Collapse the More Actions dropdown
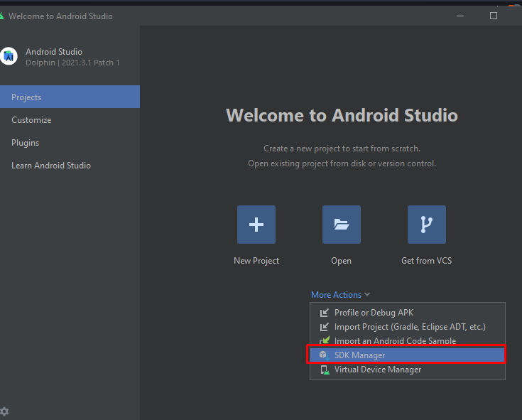Screen dimensions: 522x420 pos(341,295)
